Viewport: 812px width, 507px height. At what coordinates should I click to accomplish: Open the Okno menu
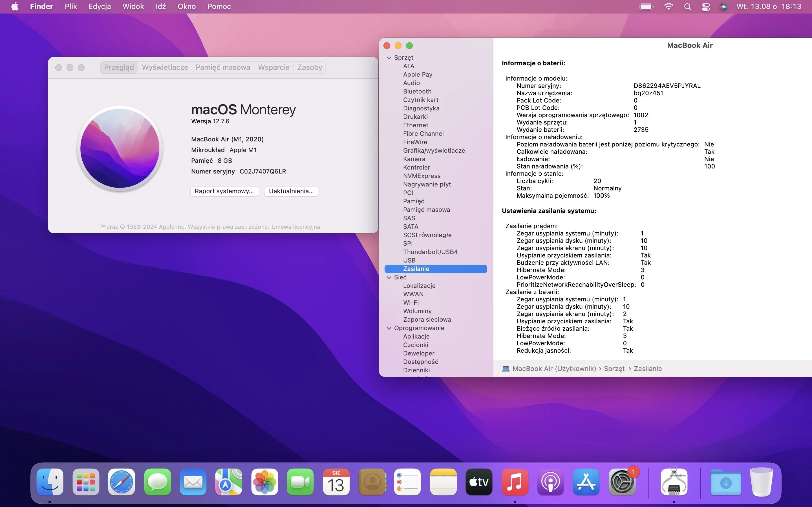(x=187, y=6)
